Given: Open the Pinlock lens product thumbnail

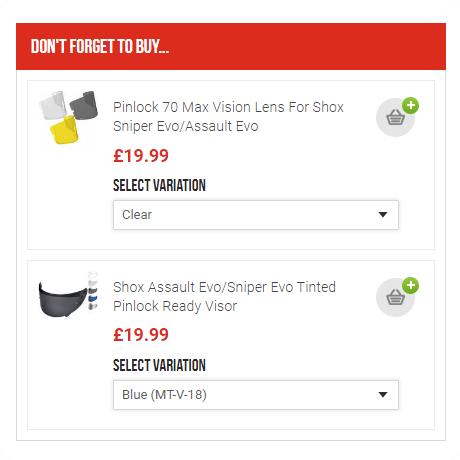Looking at the screenshot, I should point(68,117).
